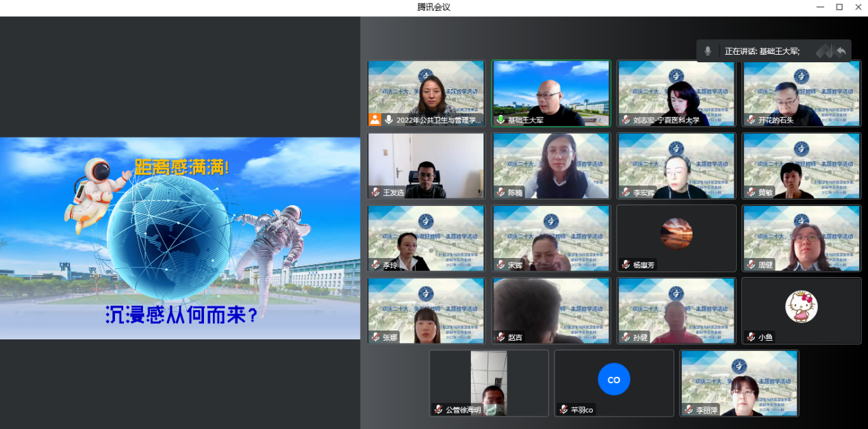Click the orange host icon on the first tile
The width and height of the screenshot is (868, 429).
pos(375,120)
